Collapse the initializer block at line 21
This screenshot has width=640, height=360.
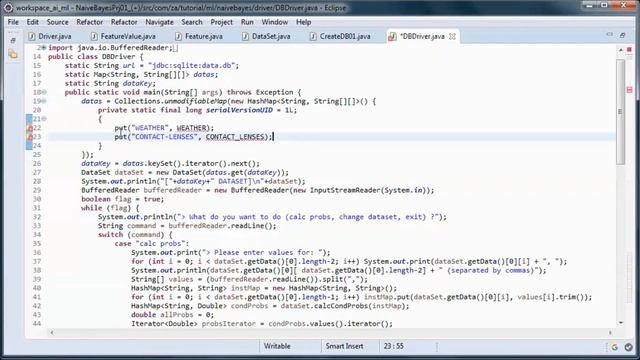[44, 119]
